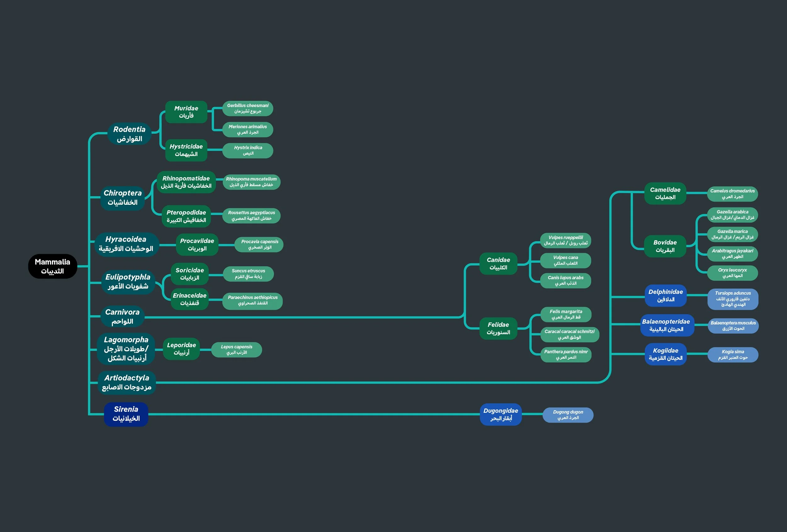
Task: Click the Delphinidae family node
Action: (665, 295)
